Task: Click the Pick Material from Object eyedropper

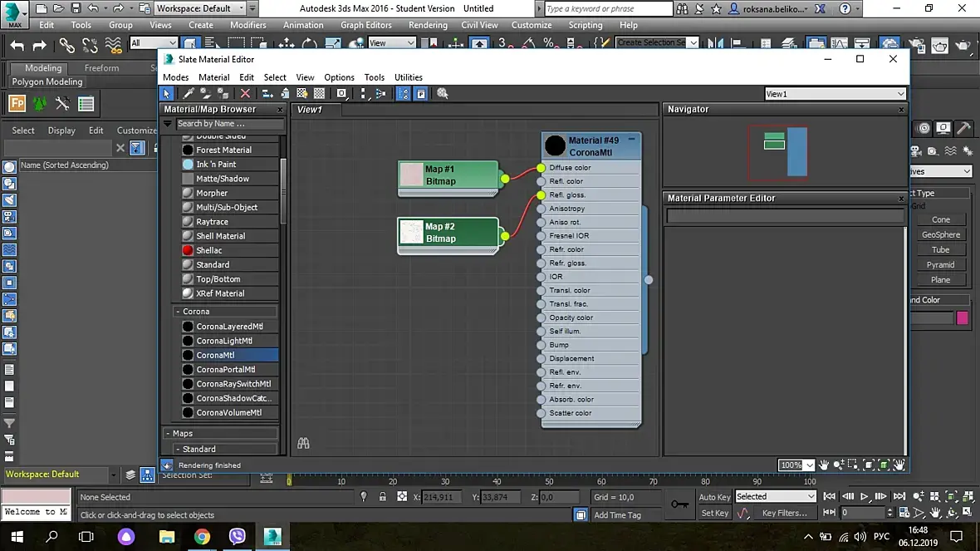Action: coord(189,94)
